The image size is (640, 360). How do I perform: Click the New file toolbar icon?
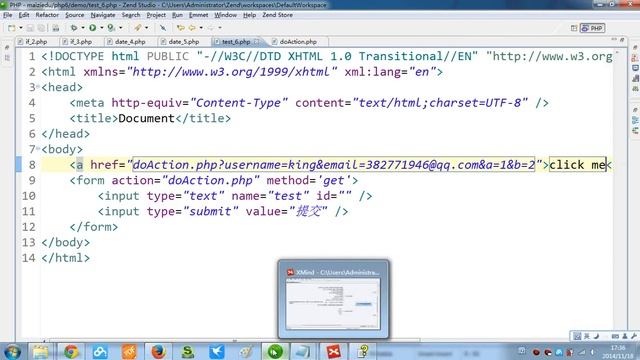point(11,28)
